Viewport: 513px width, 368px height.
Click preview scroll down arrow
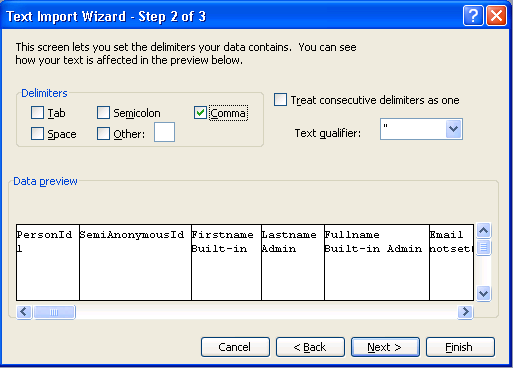[483, 294]
